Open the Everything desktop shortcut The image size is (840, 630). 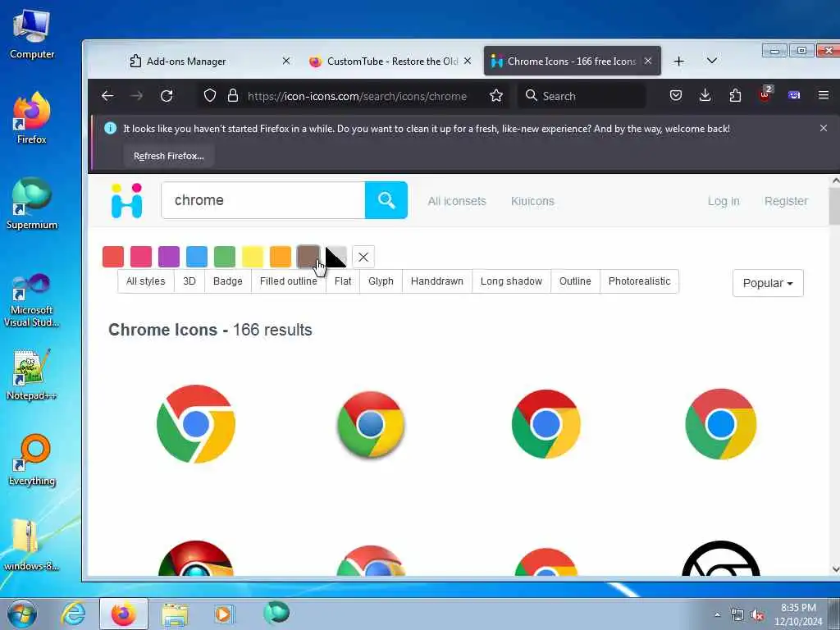pyautogui.click(x=32, y=460)
